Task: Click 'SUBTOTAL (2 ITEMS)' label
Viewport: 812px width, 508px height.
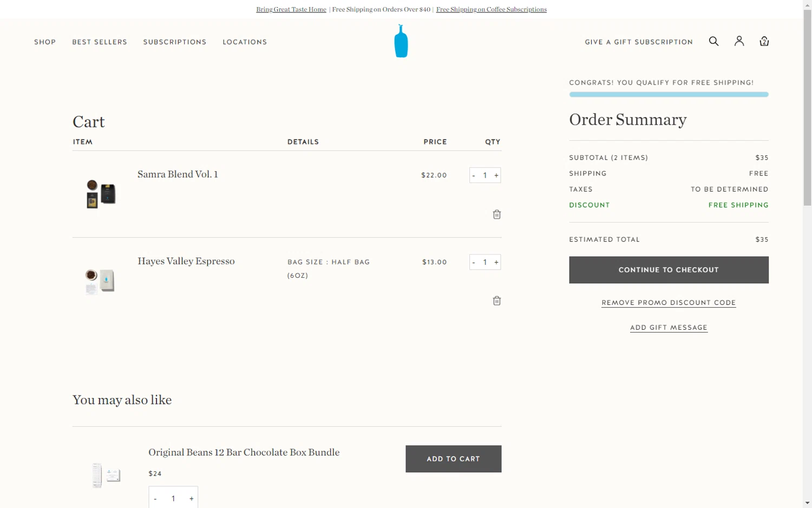Action: [x=608, y=158]
